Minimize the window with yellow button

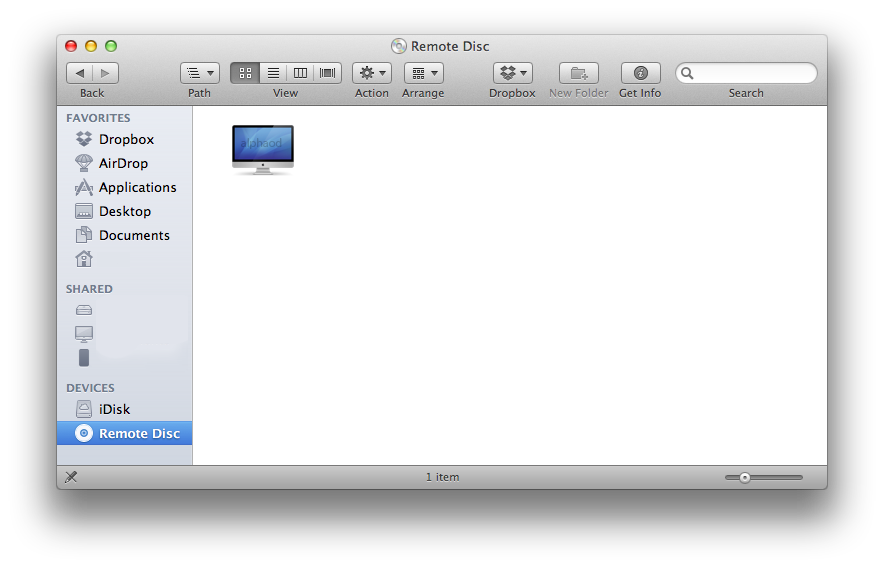point(91,46)
